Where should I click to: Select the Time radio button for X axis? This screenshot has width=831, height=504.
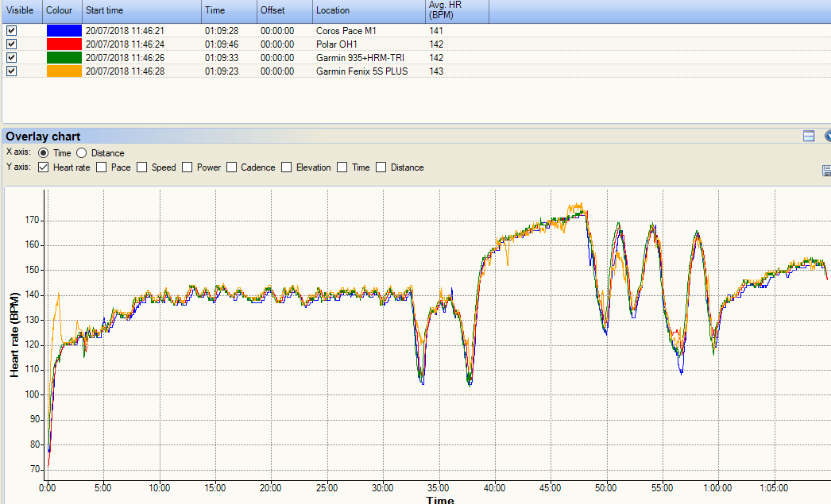click(43, 153)
